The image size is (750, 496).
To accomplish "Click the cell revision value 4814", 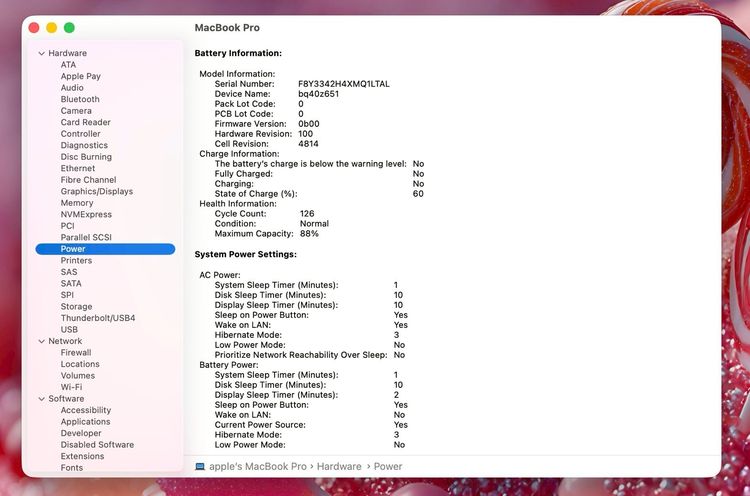I will pos(308,143).
